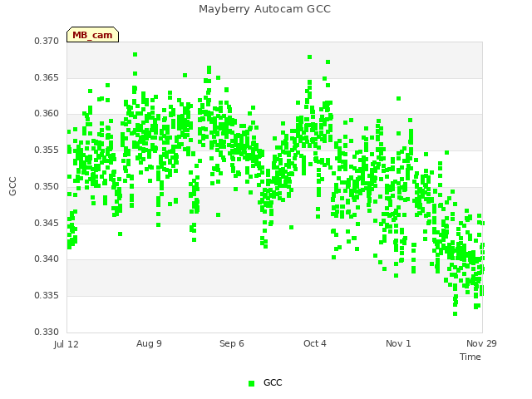Select the Aug 9 x-axis label
Viewport: 532px width, 399px height.
[x=149, y=343]
